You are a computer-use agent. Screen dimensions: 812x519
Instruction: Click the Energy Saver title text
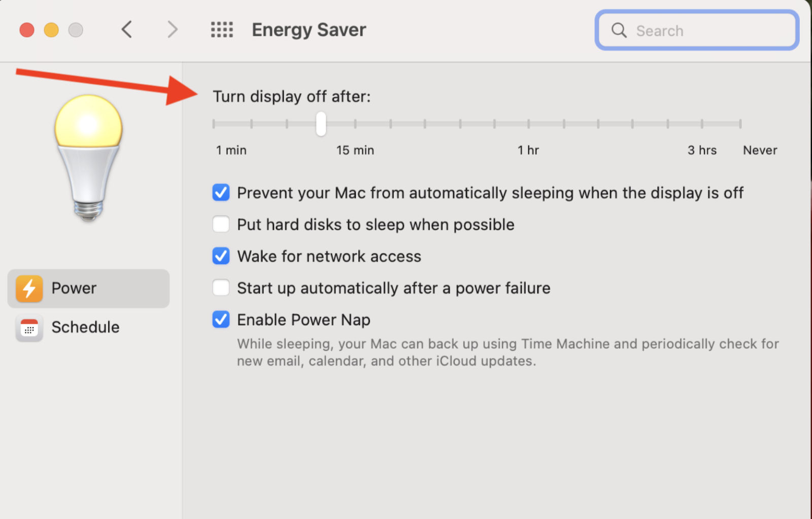[x=309, y=29]
